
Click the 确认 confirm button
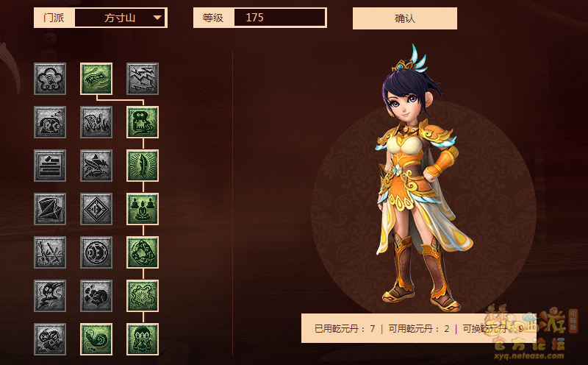[x=405, y=18]
